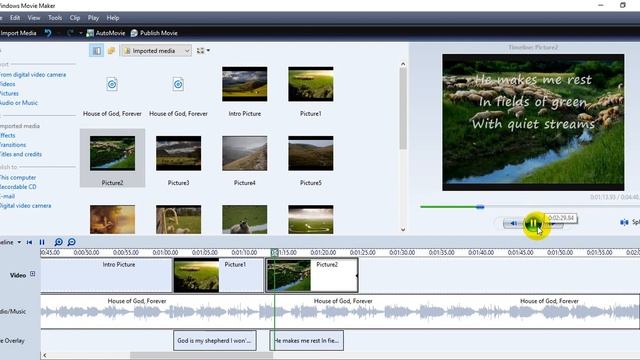Image resolution: width=640 pixels, height=360 pixels.
Task: Click the Publish Movie toolbar button
Action: point(154,33)
